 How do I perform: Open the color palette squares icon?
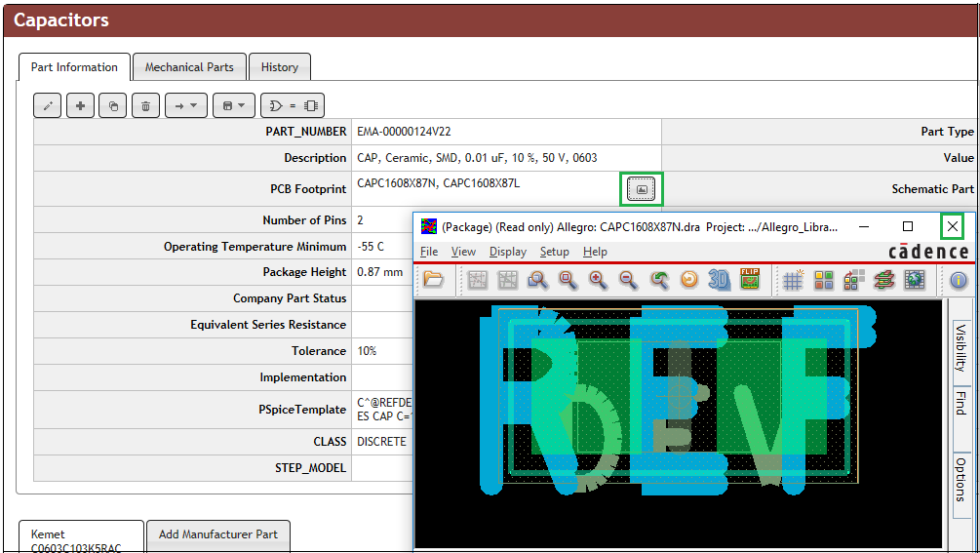[x=824, y=280]
